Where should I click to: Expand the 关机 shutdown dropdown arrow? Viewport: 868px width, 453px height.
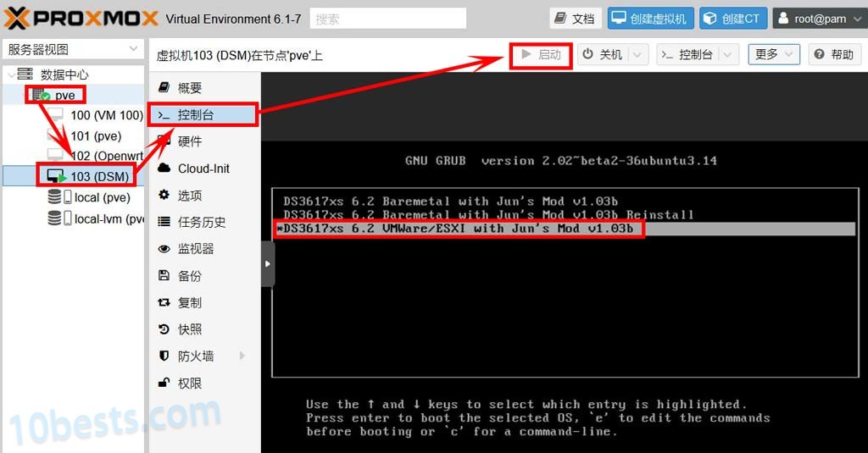(639, 55)
